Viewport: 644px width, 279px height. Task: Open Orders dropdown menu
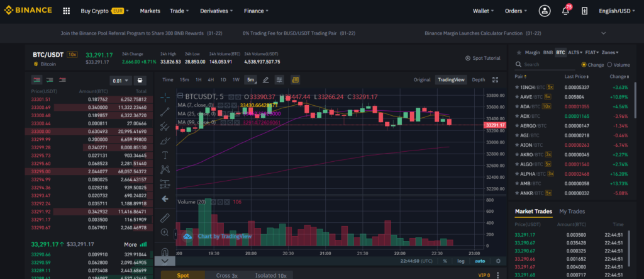click(x=516, y=11)
